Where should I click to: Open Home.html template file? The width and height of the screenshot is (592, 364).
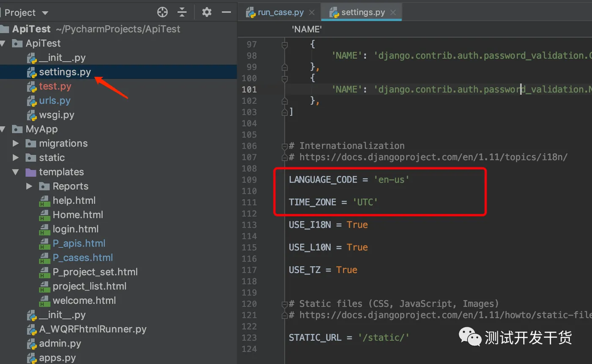(x=78, y=215)
